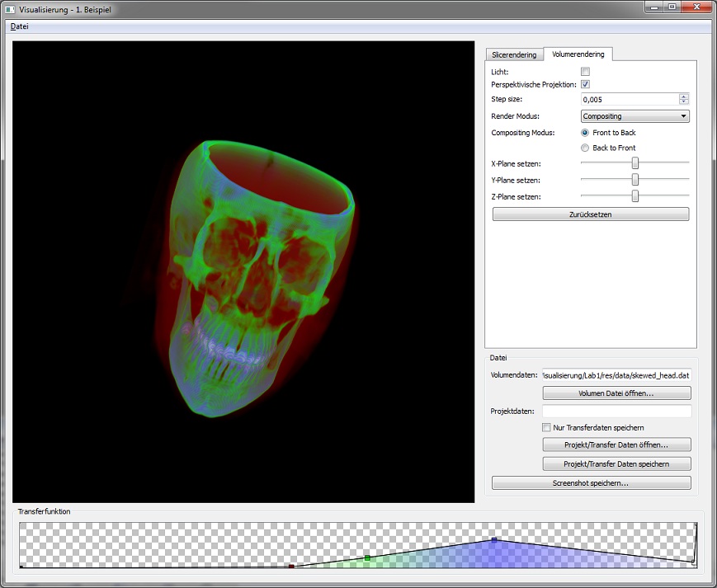
Task: Switch to the Slicerendering tab
Action: point(513,55)
